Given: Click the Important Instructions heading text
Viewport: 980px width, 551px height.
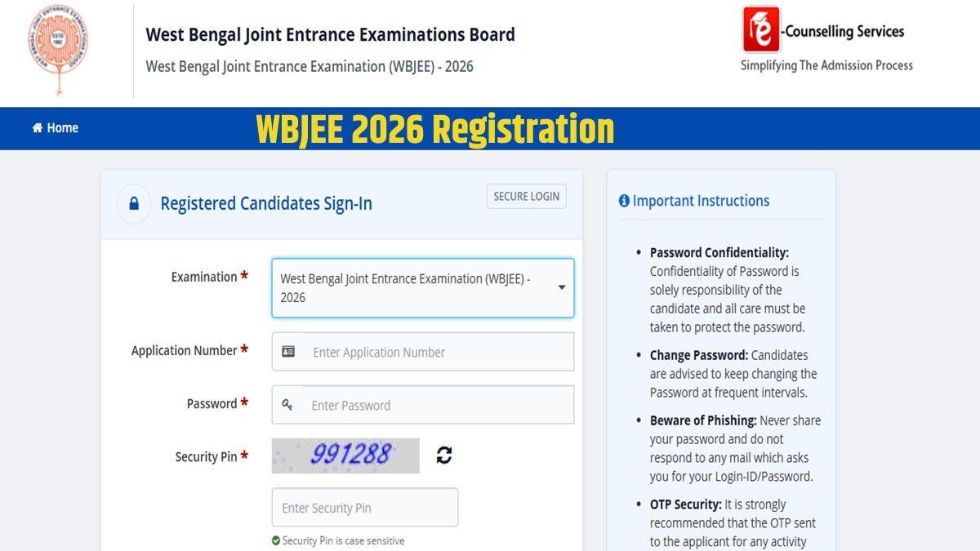Looking at the screenshot, I should click(x=701, y=201).
